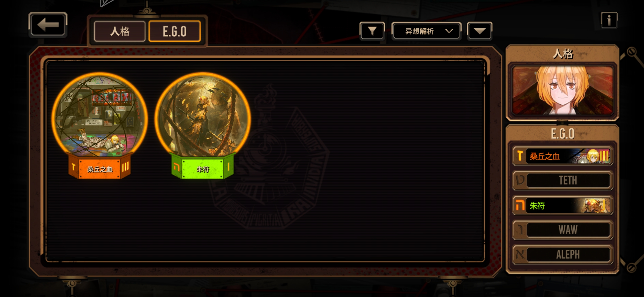Select the empty TETH slot

click(563, 180)
